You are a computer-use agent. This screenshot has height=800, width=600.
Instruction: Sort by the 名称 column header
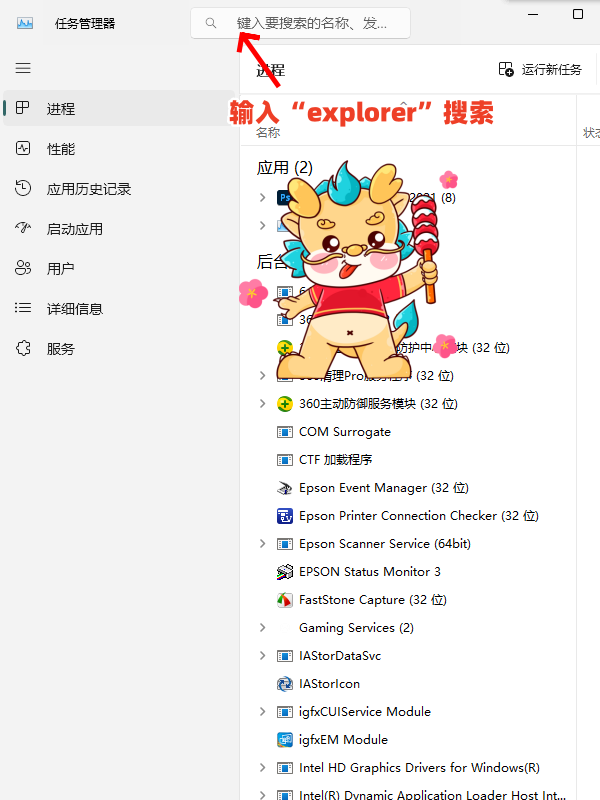tap(268, 133)
